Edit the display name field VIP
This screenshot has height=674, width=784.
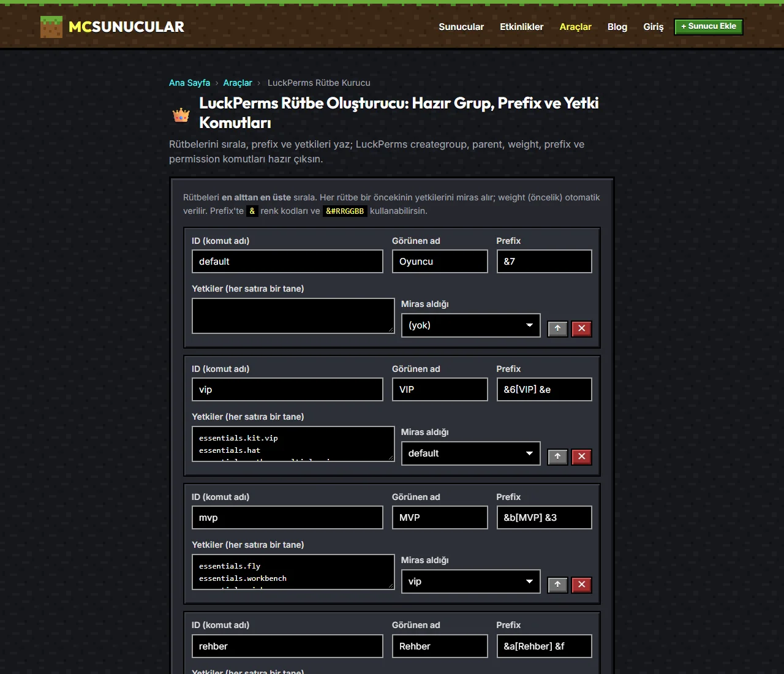(440, 390)
